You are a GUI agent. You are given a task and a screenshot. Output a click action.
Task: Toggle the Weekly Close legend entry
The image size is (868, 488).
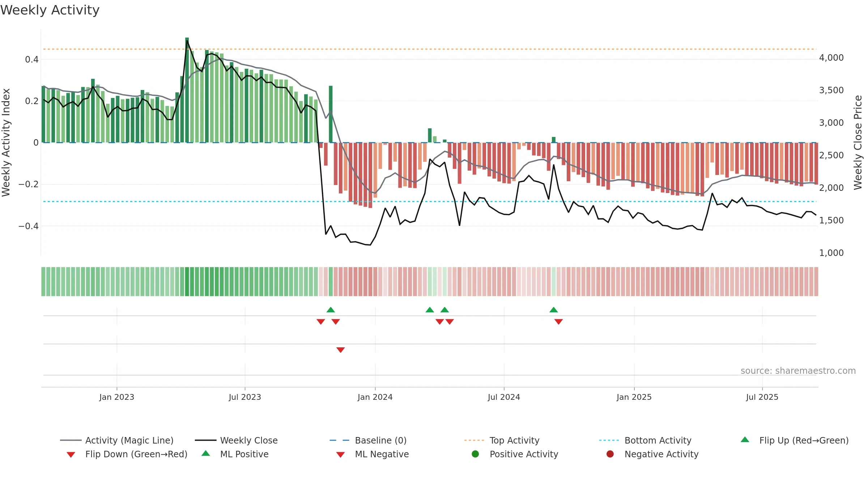pos(236,440)
